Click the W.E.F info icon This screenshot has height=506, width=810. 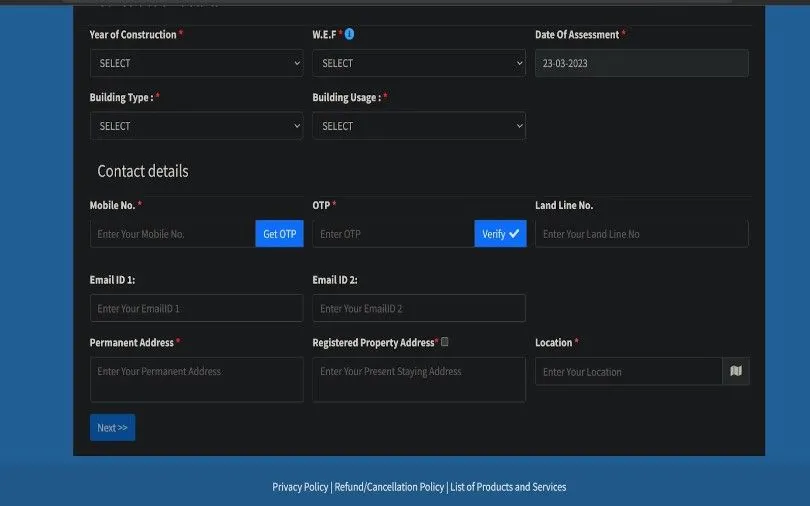tap(349, 34)
